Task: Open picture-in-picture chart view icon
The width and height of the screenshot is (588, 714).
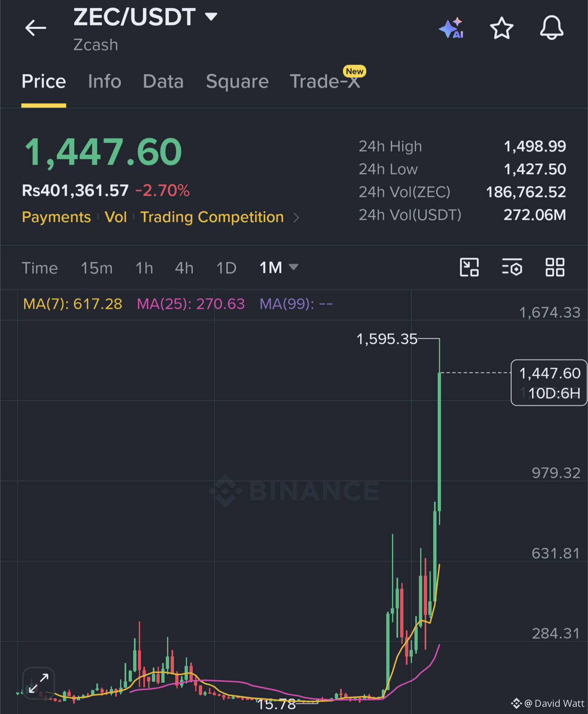Action: pyautogui.click(x=469, y=268)
